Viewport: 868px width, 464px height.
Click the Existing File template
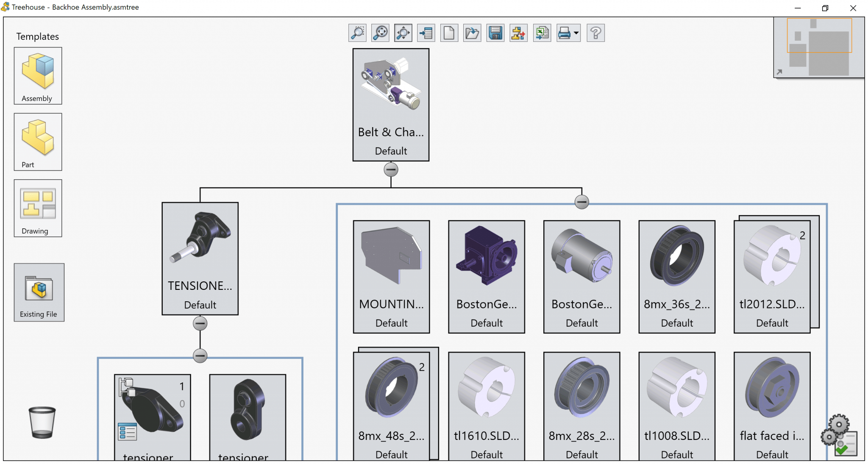coord(39,292)
